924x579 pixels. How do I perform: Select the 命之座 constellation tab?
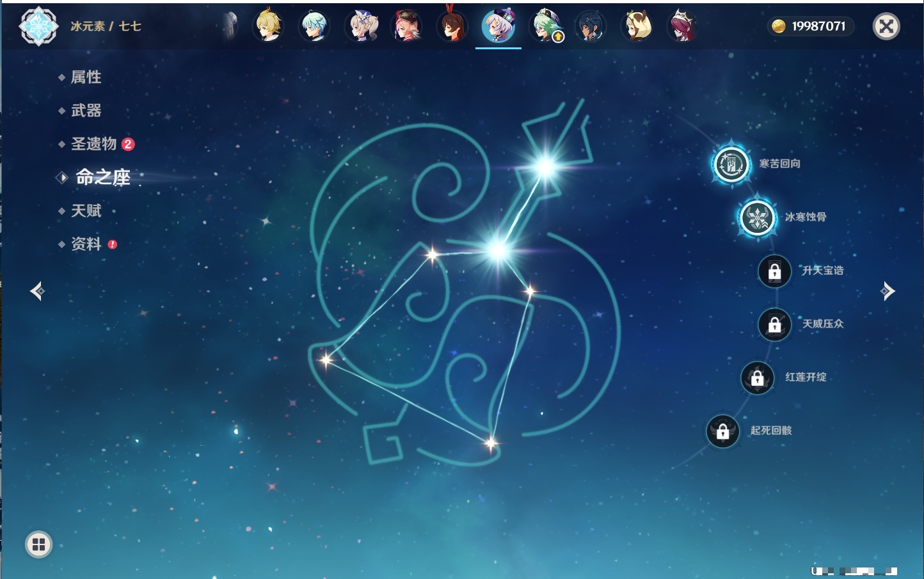[x=102, y=177]
